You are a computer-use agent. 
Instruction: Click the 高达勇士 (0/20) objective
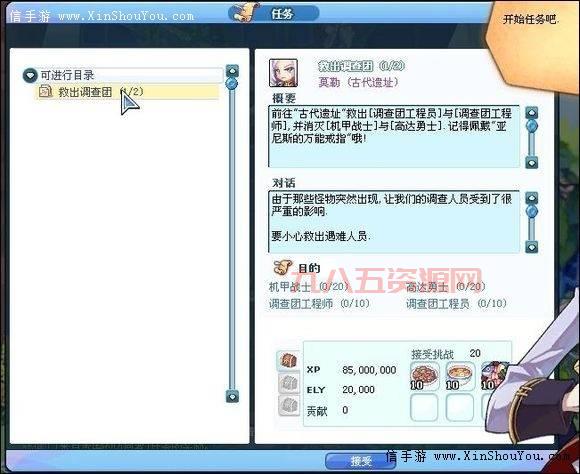click(x=445, y=286)
